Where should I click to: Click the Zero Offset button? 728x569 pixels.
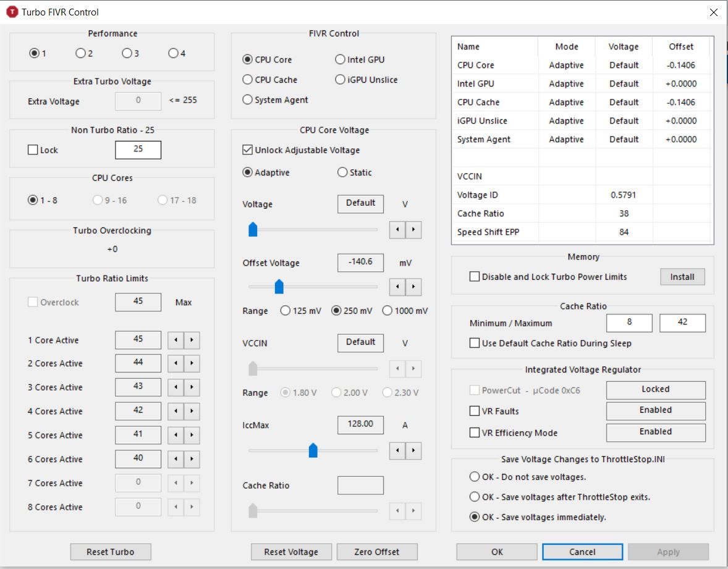coord(376,552)
